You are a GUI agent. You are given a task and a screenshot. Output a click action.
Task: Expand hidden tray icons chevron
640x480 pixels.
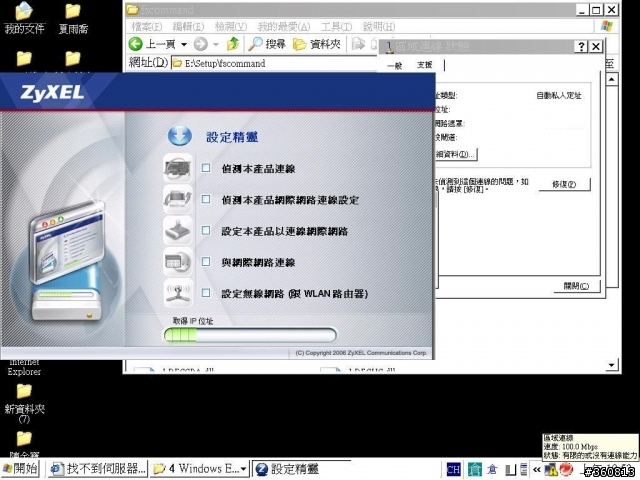pos(537,470)
